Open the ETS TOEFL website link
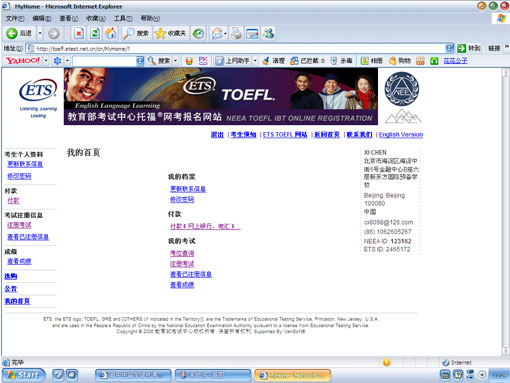Viewport: 510px width, 383px height. coord(285,135)
